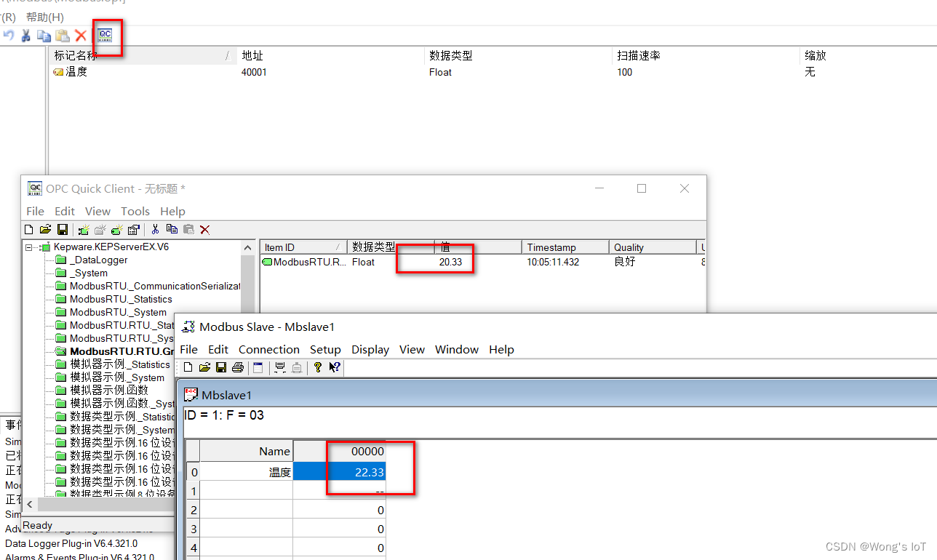The height and width of the screenshot is (560, 937).
Task: Select ModbusRTU._Statistics group
Action: click(x=121, y=299)
